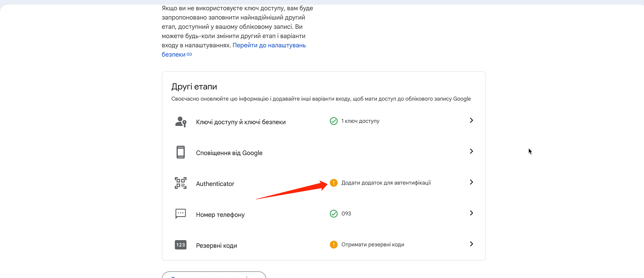Select the 'Сповіщення від Google' row label
Image resolution: width=644 pixels, height=278 pixels.
point(229,153)
